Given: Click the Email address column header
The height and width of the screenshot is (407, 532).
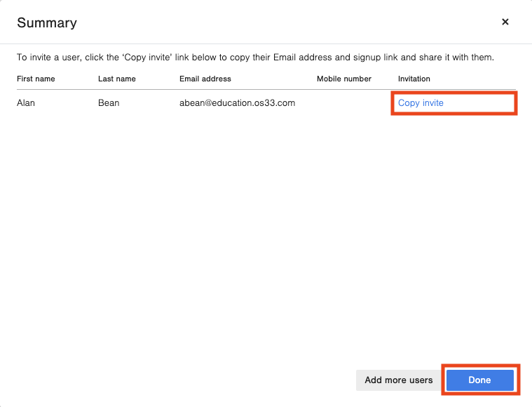Looking at the screenshot, I should [205, 79].
